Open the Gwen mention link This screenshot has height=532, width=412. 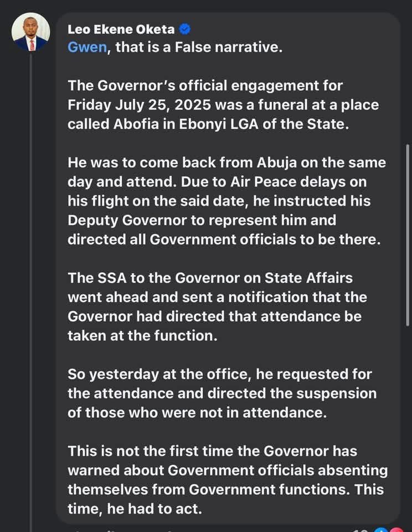pyautogui.click(x=87, y=47)
